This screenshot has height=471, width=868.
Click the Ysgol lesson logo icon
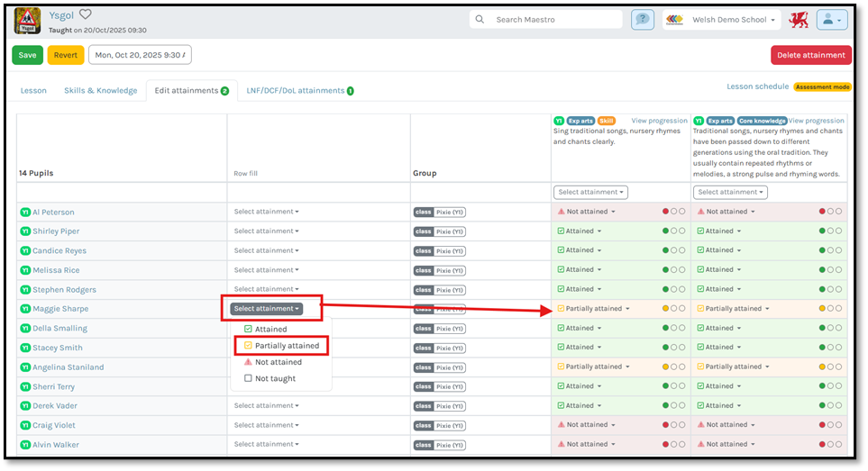28,20
